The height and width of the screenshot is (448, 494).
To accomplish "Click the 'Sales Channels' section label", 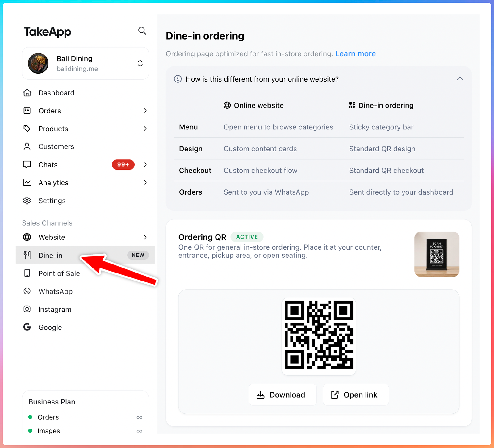I will click(47, 223).
